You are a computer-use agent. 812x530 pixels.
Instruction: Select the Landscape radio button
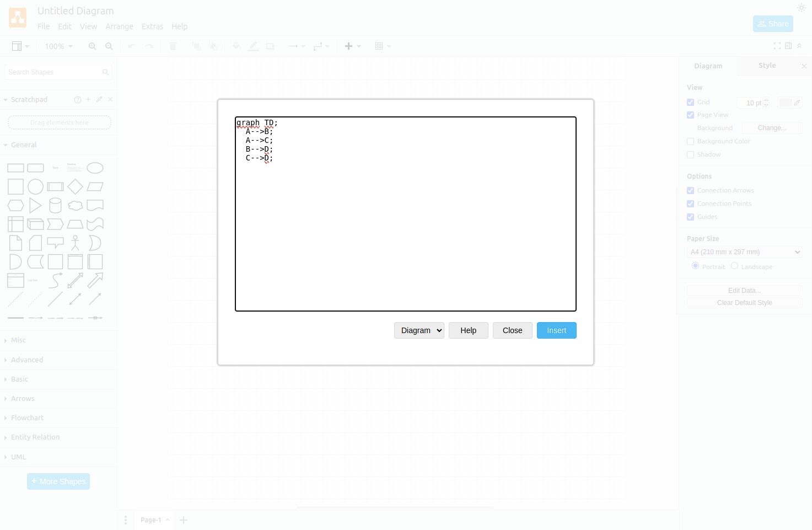[x=734, y=265]
